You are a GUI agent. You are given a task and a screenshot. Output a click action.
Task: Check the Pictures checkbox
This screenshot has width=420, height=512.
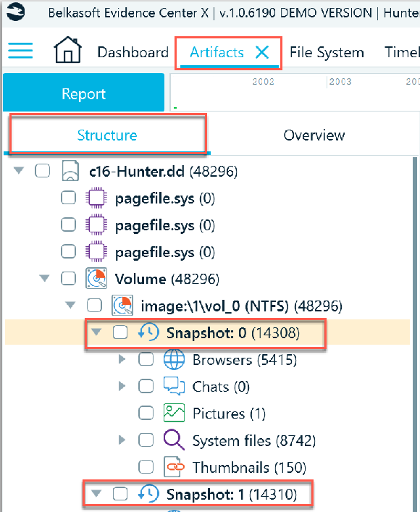[146, 413]
